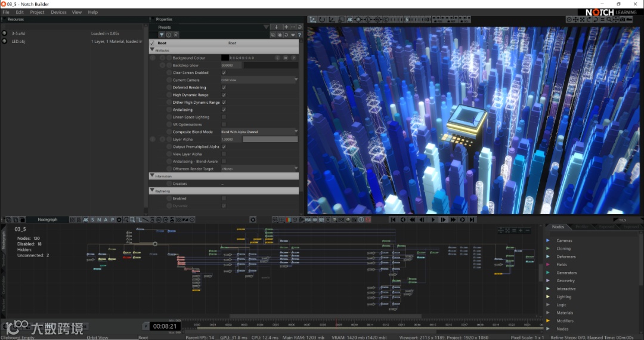Enable VR Optimisations checkbox

click(224, 125)
